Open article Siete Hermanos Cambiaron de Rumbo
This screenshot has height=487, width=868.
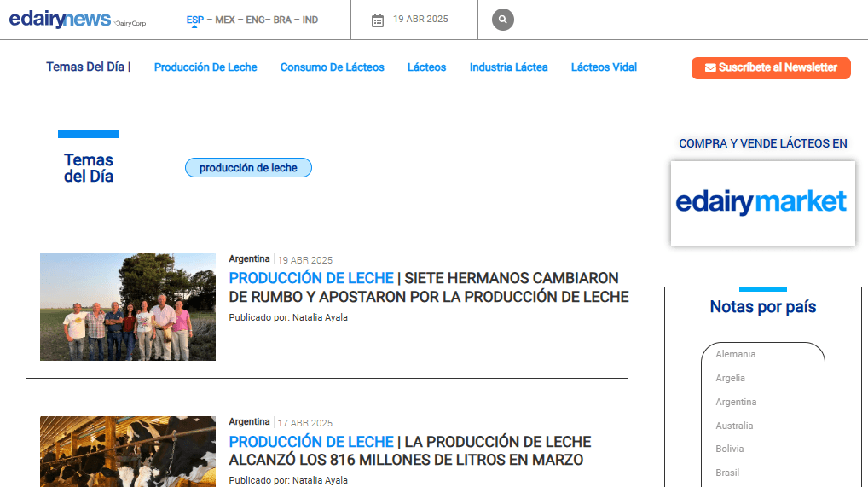429,287
